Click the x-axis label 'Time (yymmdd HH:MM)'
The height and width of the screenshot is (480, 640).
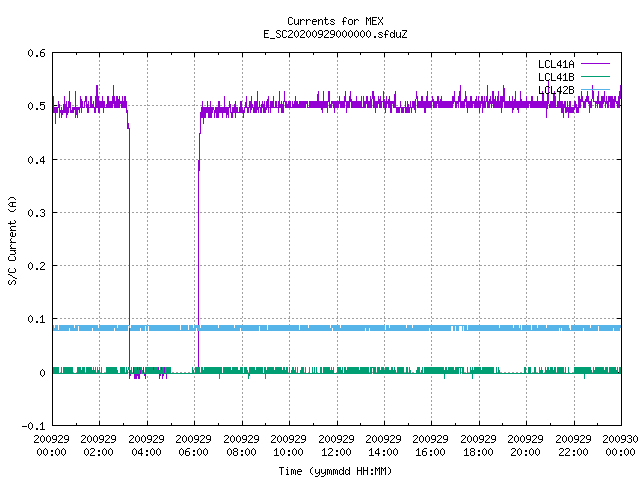tap(335, 471)
